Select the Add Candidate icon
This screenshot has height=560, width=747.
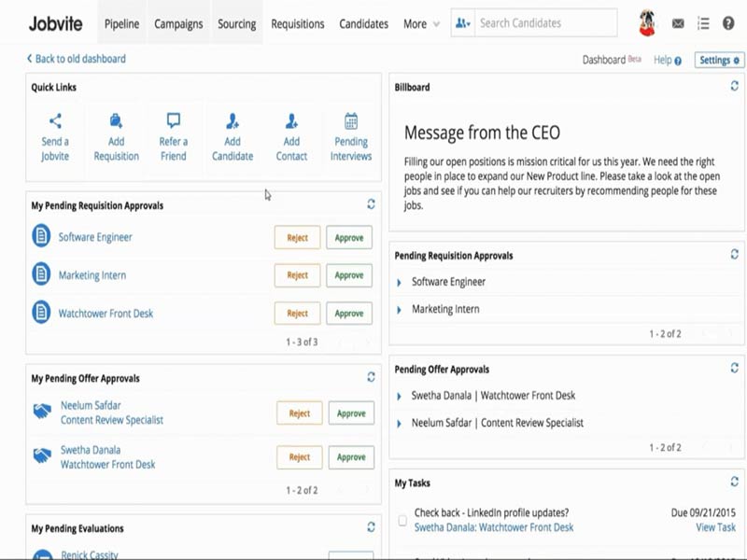pos(233,120)
